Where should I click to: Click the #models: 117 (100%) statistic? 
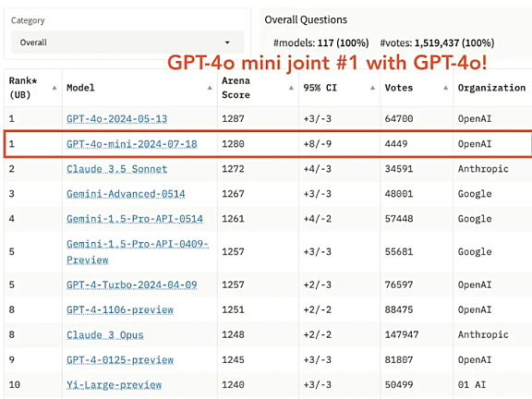tap(321, 43)
